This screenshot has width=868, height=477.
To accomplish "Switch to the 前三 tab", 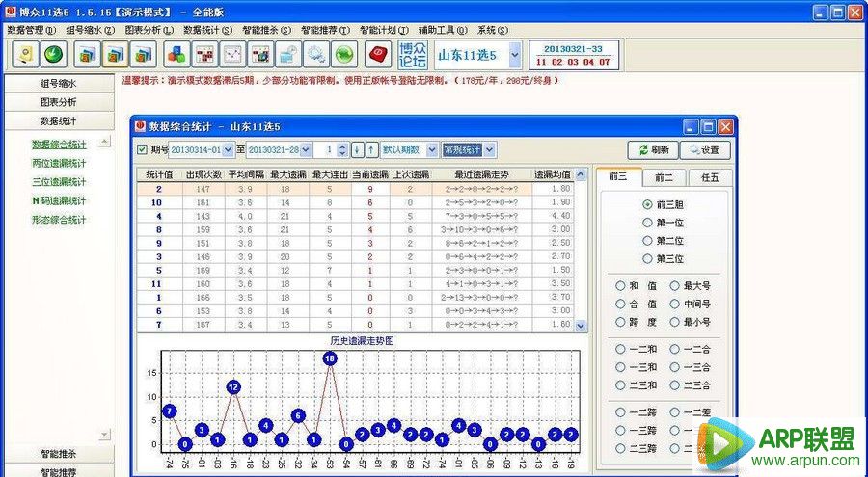I will 618,177.
